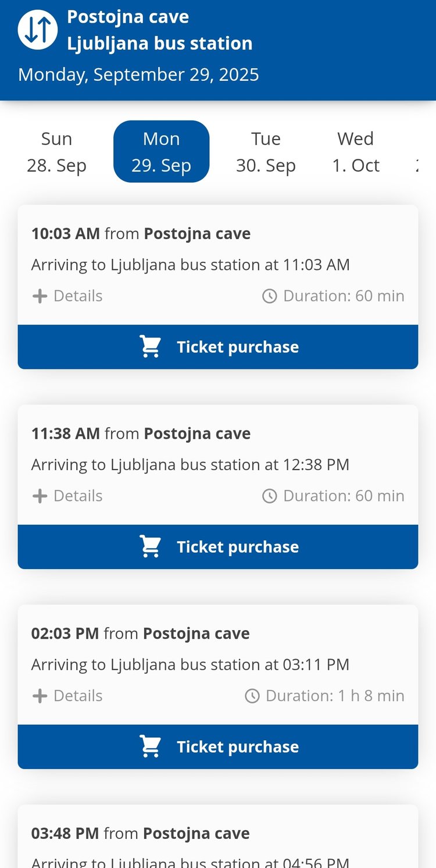
Task: Open the 03:48 PM departure card
Action: coord(217,838)
